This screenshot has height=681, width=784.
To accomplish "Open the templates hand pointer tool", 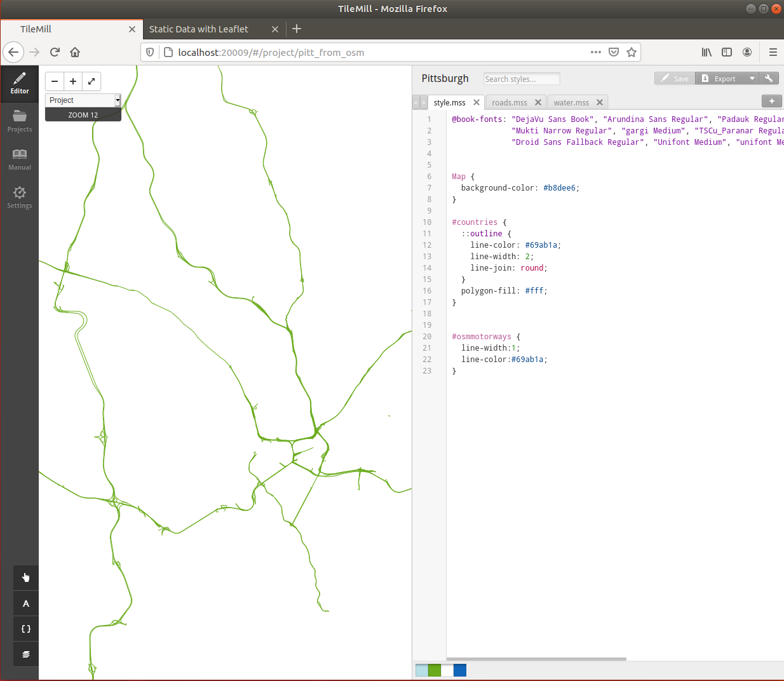I will point(26,577).
